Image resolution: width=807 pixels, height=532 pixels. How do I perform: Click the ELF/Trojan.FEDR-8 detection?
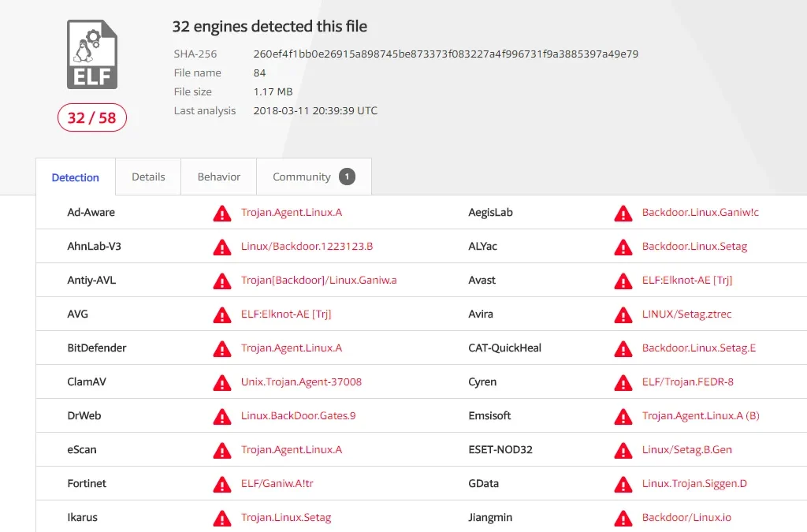(x=687, y=382)
